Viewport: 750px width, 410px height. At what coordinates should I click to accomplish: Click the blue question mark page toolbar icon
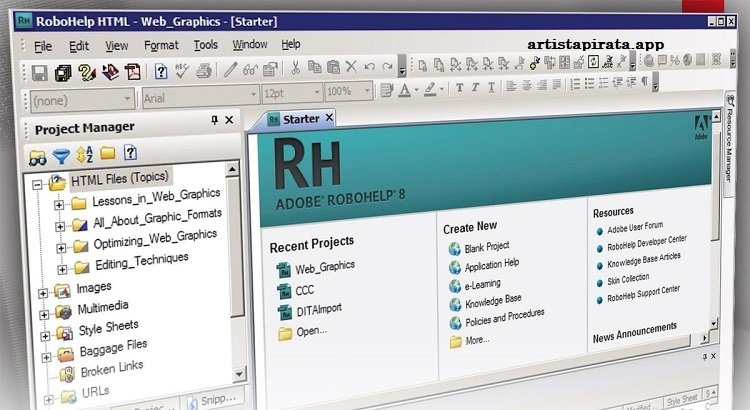(x=161, y=71)
